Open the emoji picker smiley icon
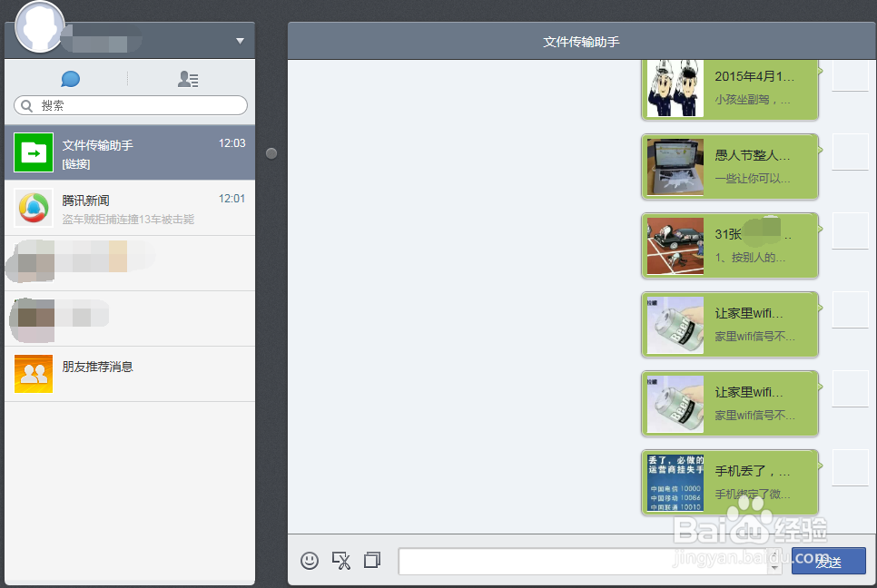Viewport: 877px width, 588px height. (310, 560)
